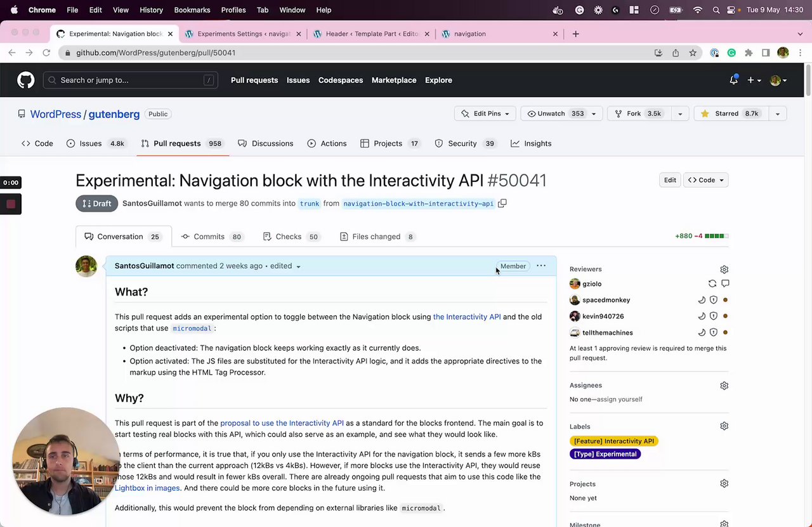
Task: Open the Reviewers settings gear
Action: point(724,270)
